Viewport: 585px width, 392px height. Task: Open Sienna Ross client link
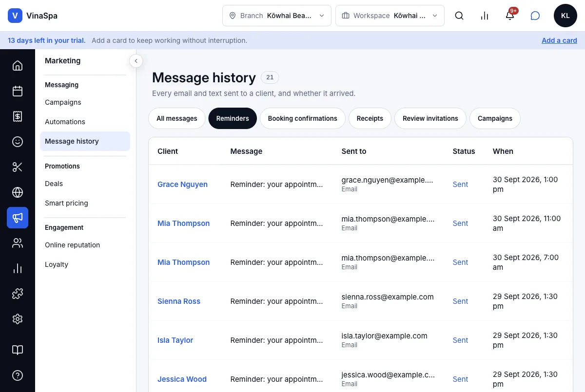pyautogui.click(x=179, y=301)
